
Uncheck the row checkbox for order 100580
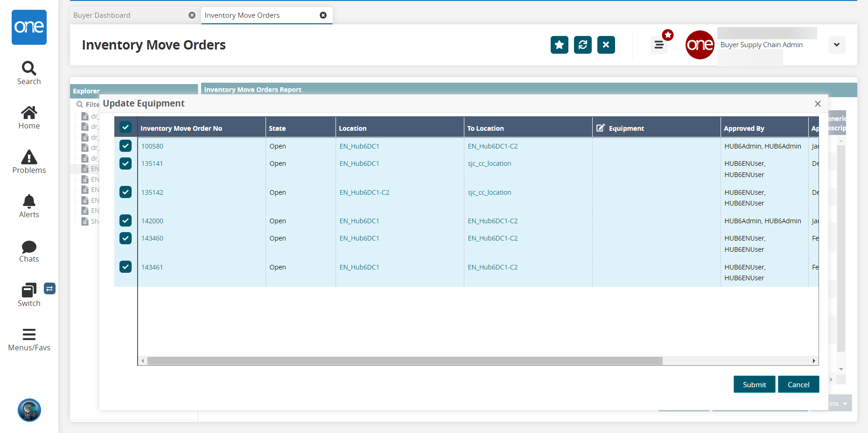pyautogui.click(x=126, y=146)
